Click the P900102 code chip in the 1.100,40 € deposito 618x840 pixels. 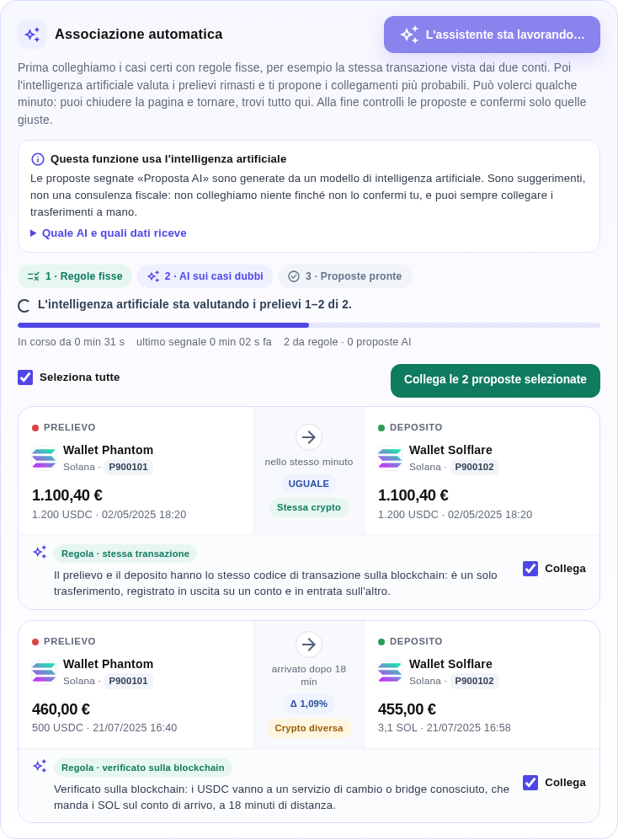coord(475,467)
